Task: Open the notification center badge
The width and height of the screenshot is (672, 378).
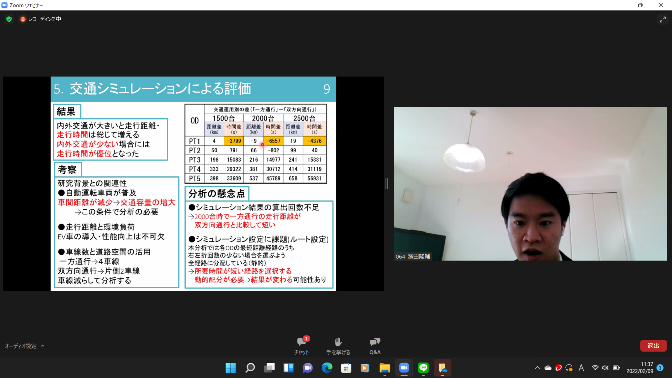Action: click(x=660, y=368)
